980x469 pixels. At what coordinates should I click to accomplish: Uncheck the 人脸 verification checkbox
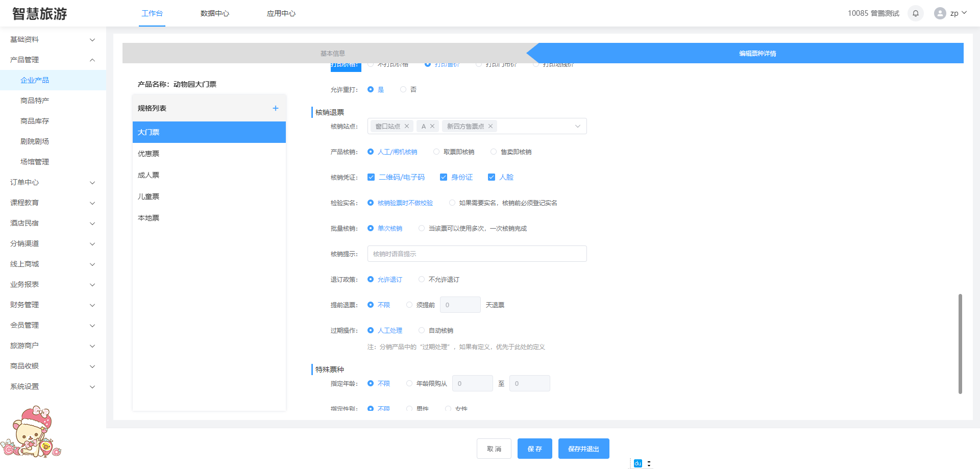(x=492, y=178)
